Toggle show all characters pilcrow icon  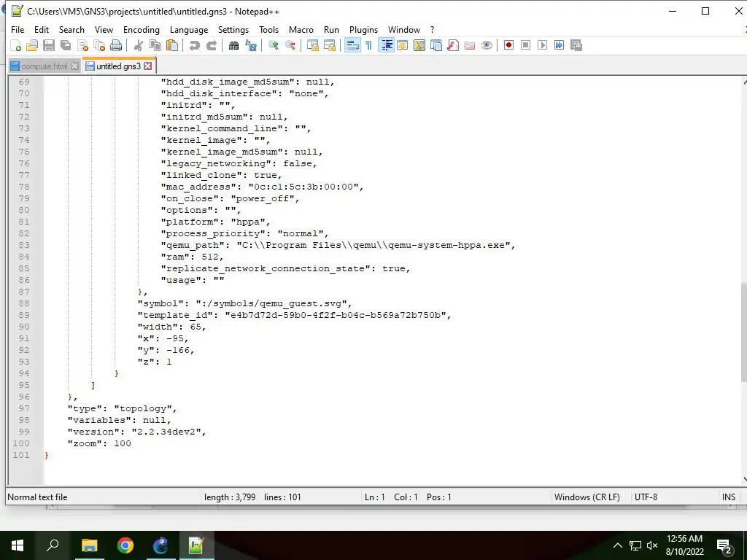pyautogui.click(x=368, y=45)
